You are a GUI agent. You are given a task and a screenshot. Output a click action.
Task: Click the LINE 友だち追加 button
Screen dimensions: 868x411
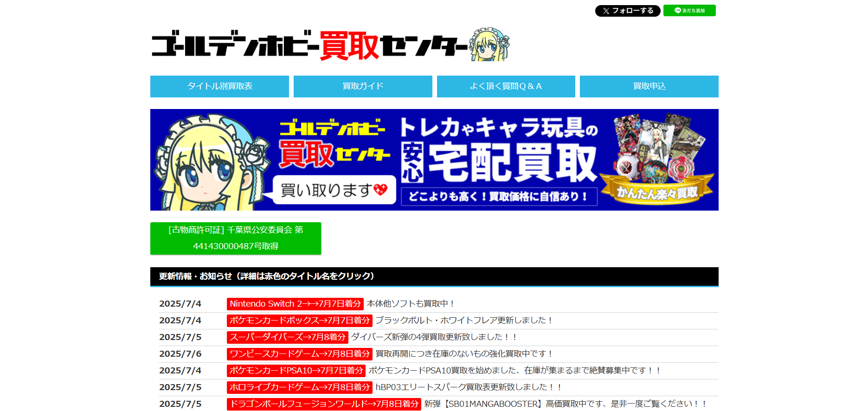[x=689, y=11]
